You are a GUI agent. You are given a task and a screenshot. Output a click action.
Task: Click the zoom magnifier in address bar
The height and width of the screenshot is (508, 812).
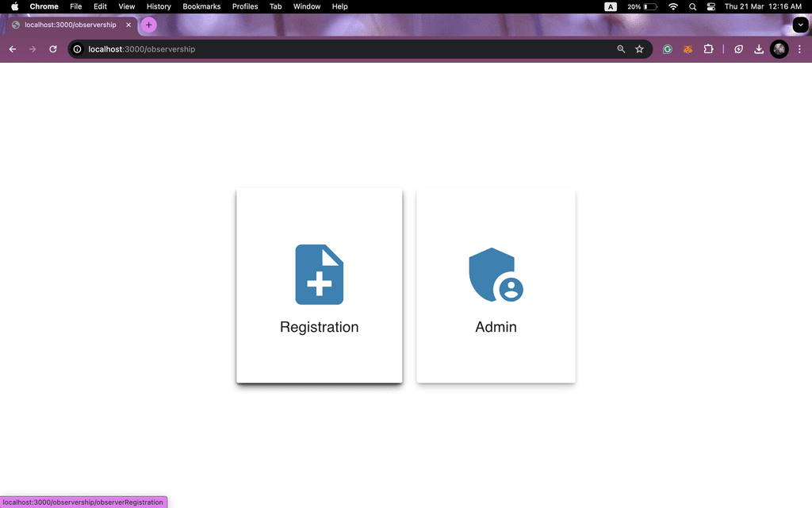621,49
